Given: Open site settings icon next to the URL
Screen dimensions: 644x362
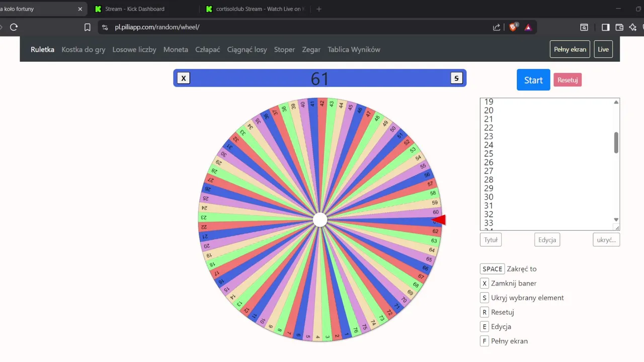Looking at the screenshot, I should [x=105, y=27].
